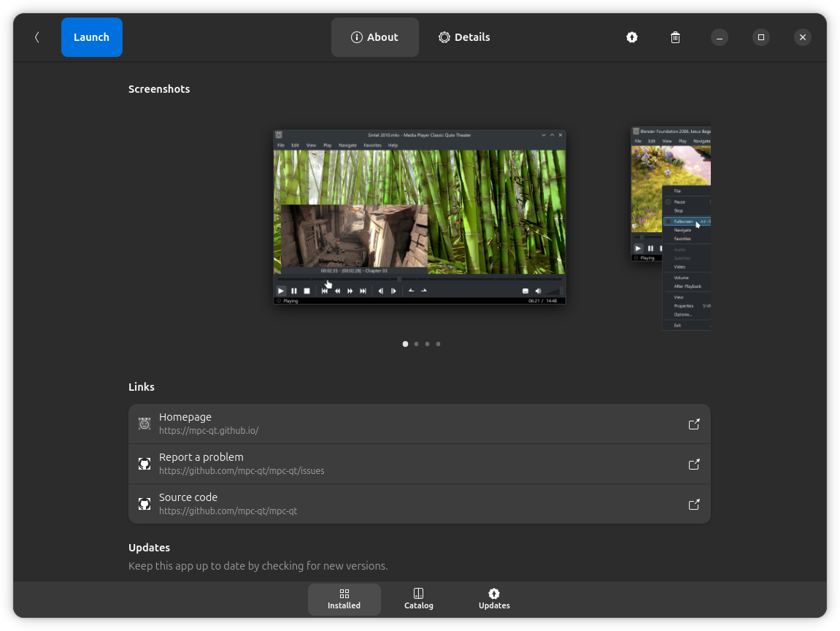Open the Updates view in bottom bar
840x631 pixels.
[494, 599]
